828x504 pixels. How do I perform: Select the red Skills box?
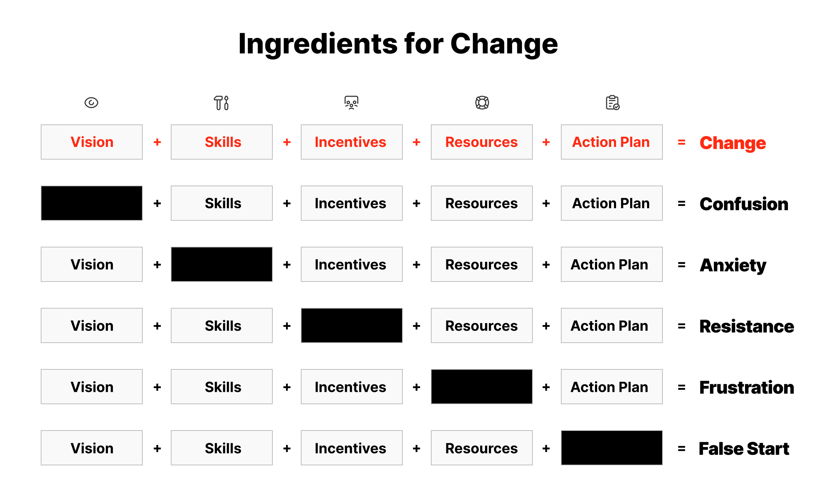tap(222, 142)
